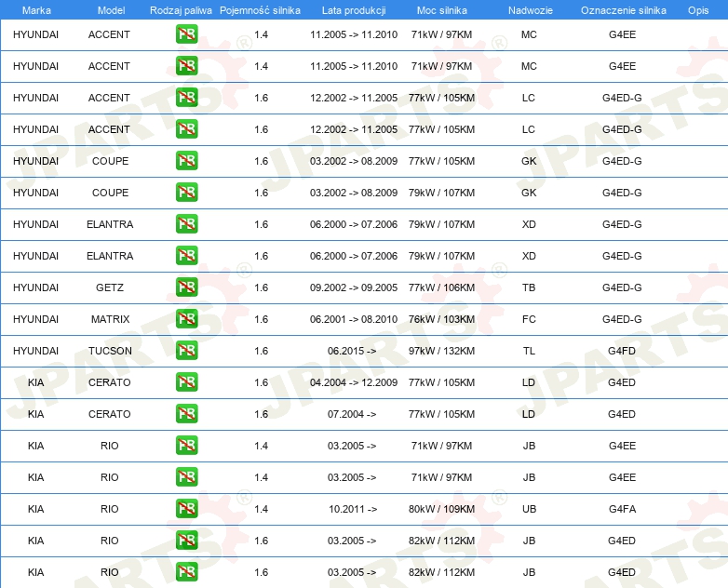The width and height of the screenshot is (728, 588).
Task: Click the Pojemność silnika column header
Action: point(260,10)
